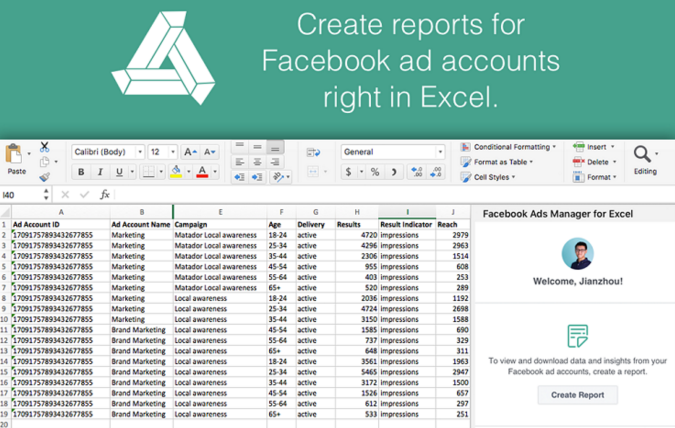The height and width of the screenshot is (428, 675).
Task: Open the Cell Styles menu
Action: (x=488, y=177)
